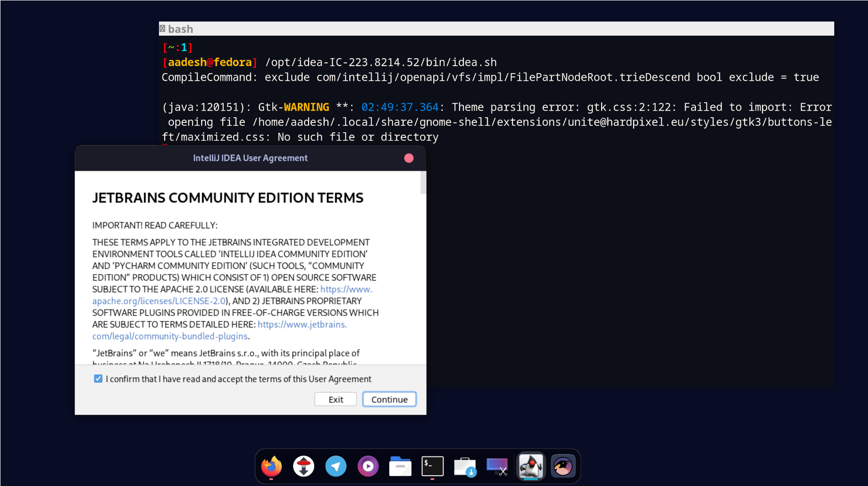Open Telegram from the dock
The image size is (868, 486).
pos(336,466)
